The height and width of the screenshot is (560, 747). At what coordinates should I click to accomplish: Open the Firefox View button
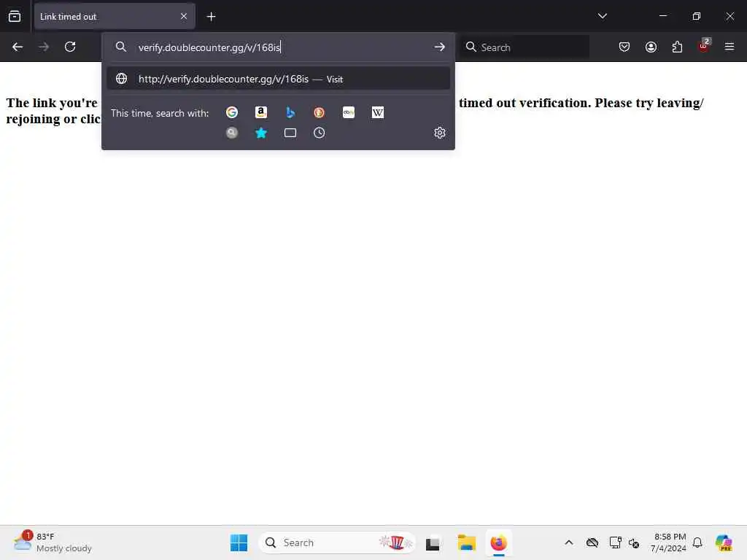tap(15, 16)
